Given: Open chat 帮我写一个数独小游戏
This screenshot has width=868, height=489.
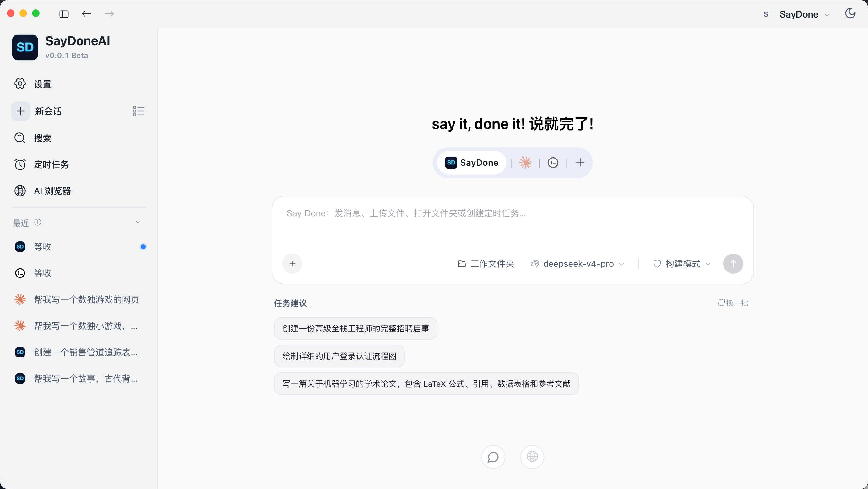Looking at the screenshot, I should [78, 326].
